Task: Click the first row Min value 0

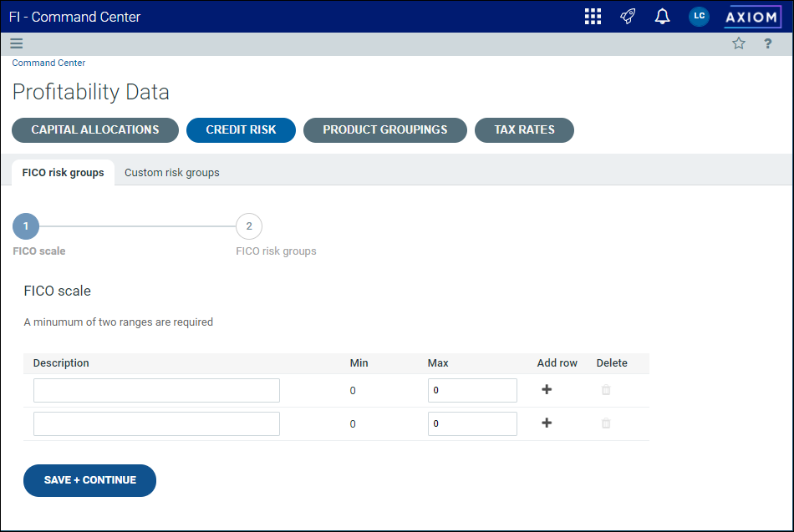Action: coord(353,391)
